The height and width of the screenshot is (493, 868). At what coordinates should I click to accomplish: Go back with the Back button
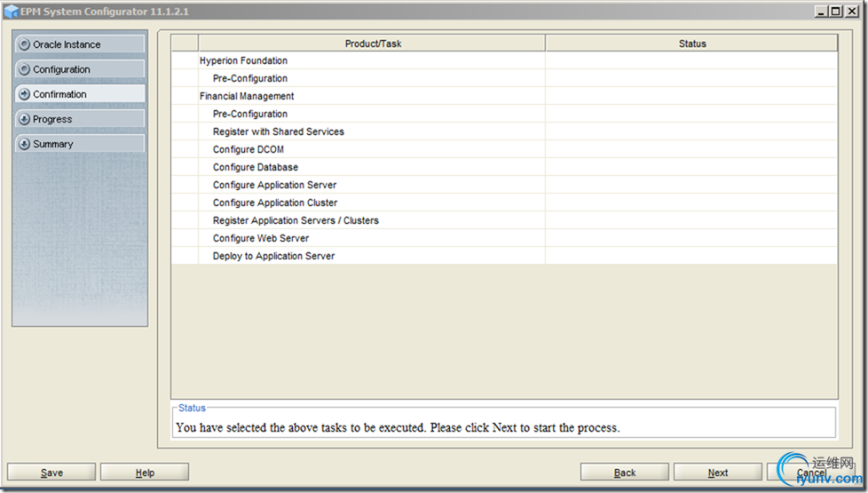click(625, 473)
